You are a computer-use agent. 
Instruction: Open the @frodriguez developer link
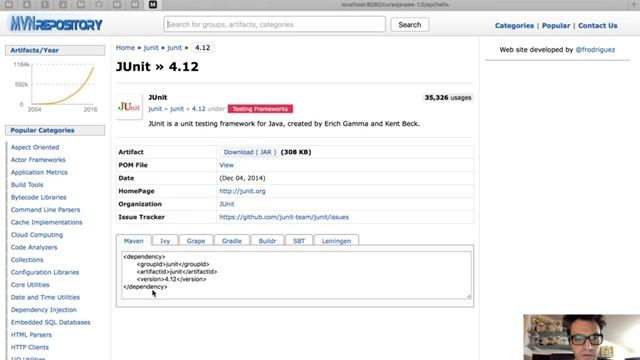click(x=595, y=50)
